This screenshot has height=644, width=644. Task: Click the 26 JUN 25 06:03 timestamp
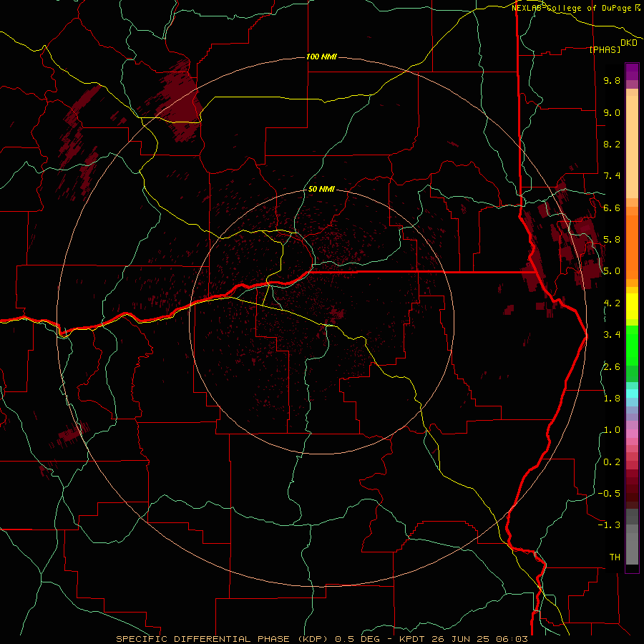[479, 639]
